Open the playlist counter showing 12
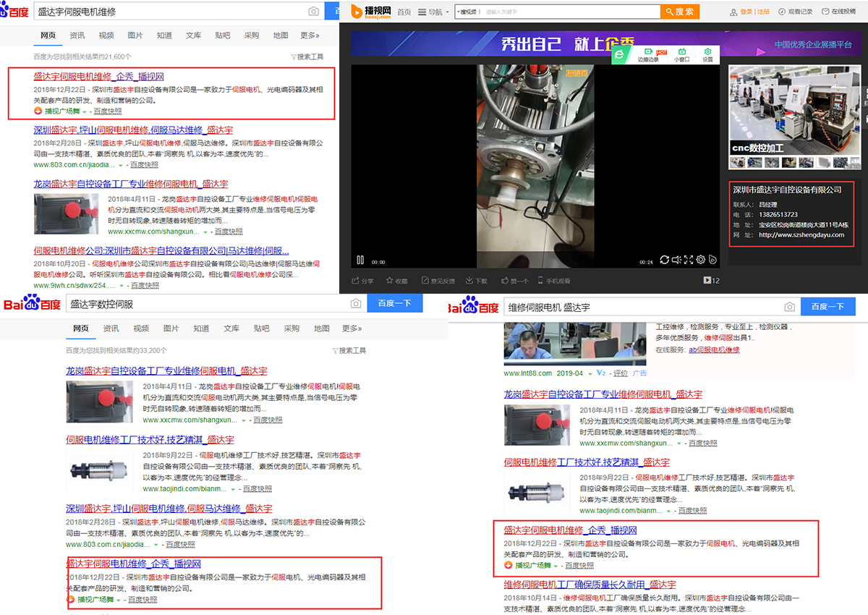 [x=712, y=281]
